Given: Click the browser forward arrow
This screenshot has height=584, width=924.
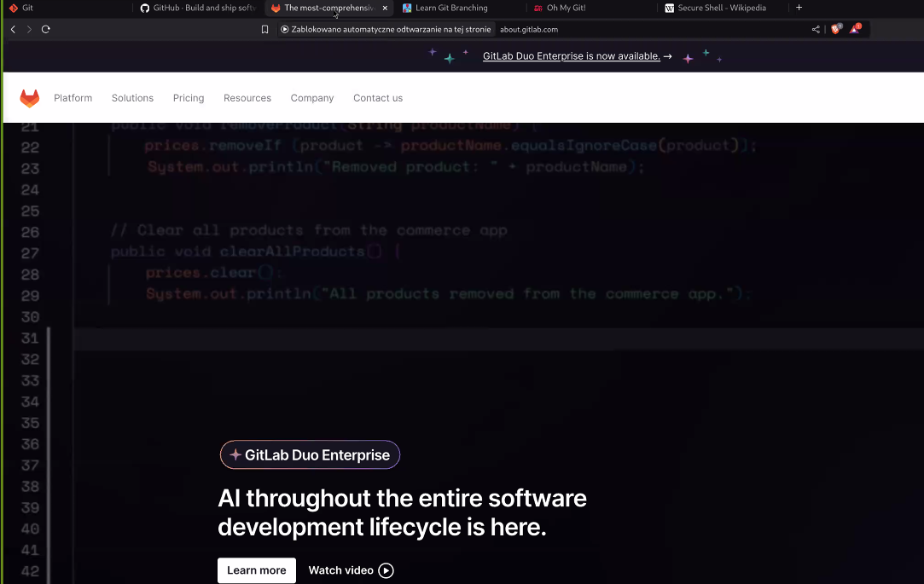Looking at the screenshot, I should [29, 29].
